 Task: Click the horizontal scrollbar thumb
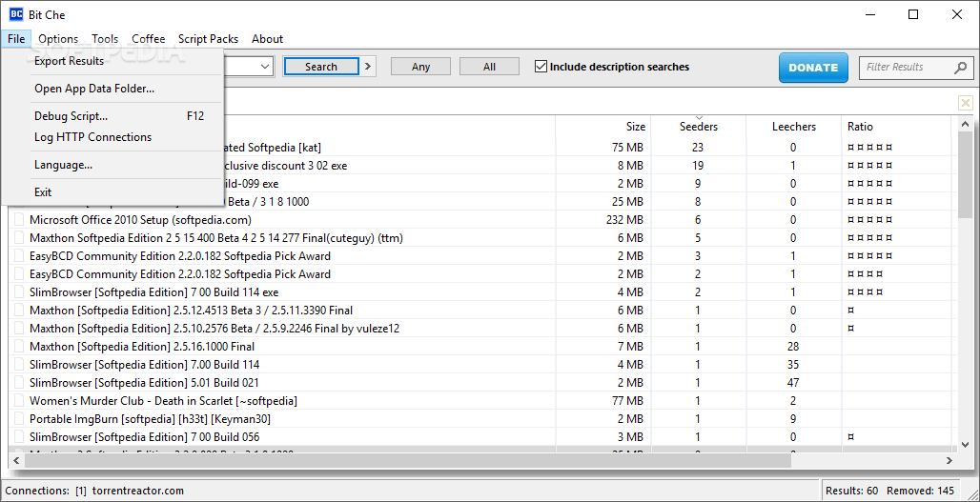point(407,461)
